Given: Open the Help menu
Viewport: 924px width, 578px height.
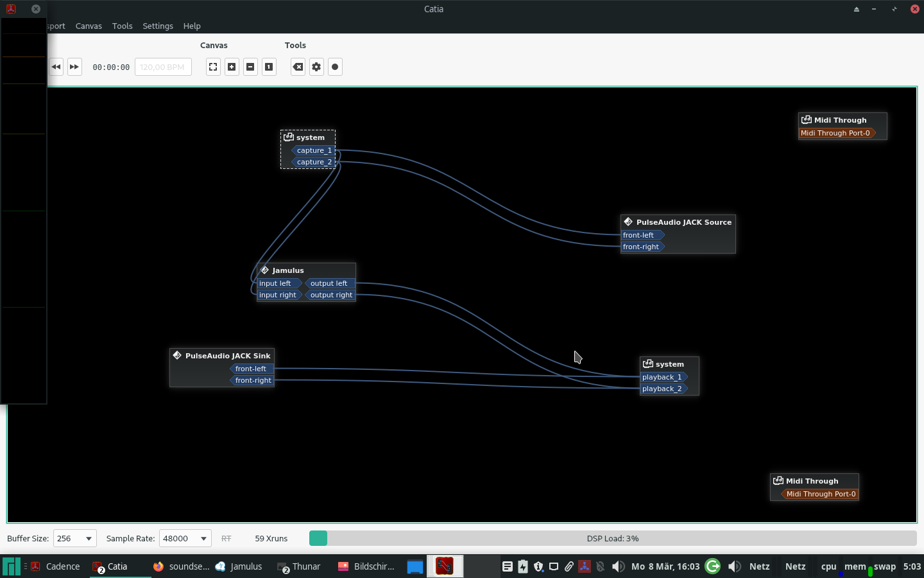Looking at the screenshot, I should click(192, 26).
